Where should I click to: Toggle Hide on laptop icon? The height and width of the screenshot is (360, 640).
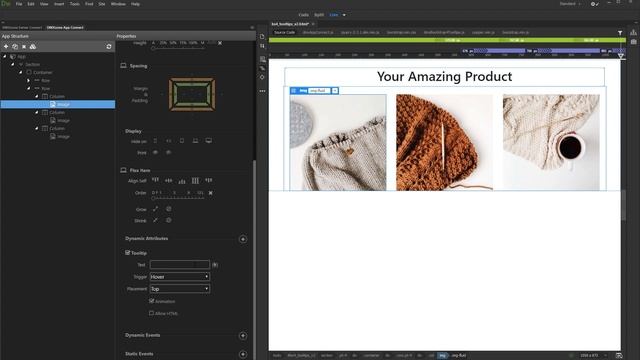click(195, 141)
